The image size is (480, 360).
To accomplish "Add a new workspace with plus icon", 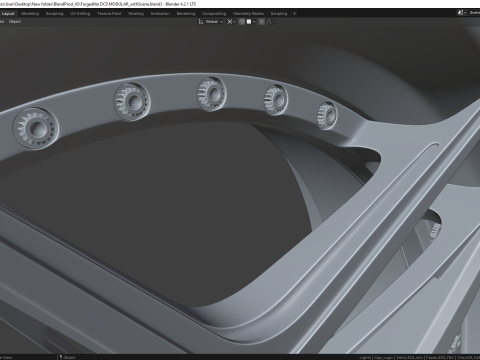I will [294, 14].
